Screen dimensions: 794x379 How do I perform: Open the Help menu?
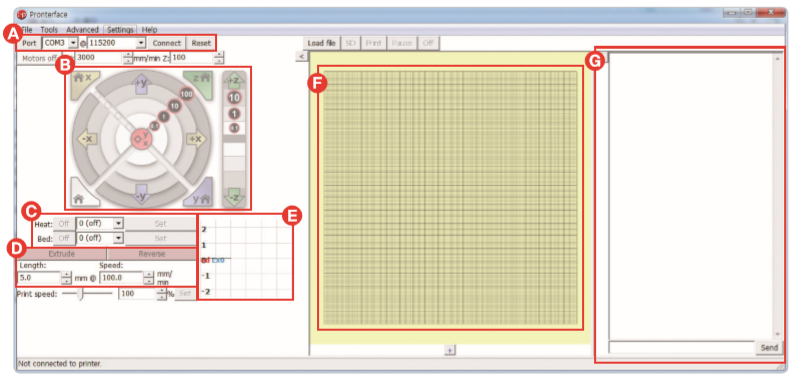(149, 30)
